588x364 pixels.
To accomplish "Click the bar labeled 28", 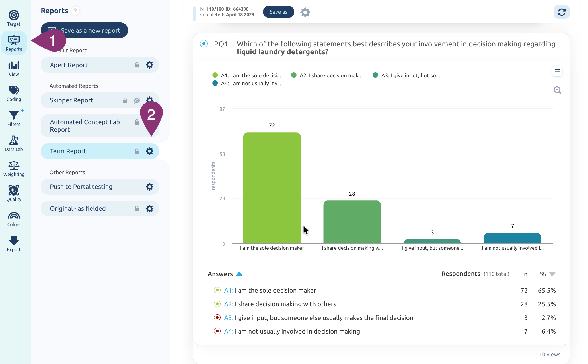I will (x=352, y=222).
